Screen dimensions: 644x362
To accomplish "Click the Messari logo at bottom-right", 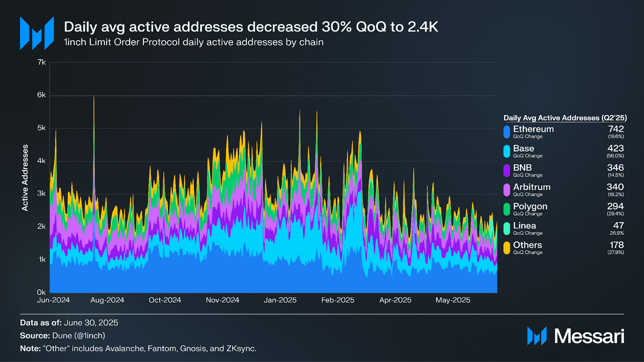I will [x=575, y=336].
